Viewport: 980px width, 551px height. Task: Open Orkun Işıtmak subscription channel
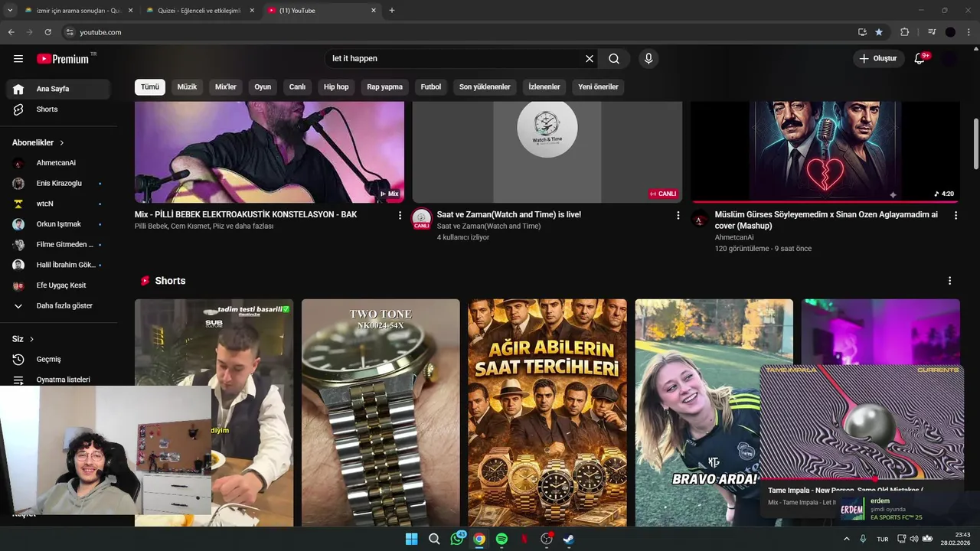(x=59, y=224)
